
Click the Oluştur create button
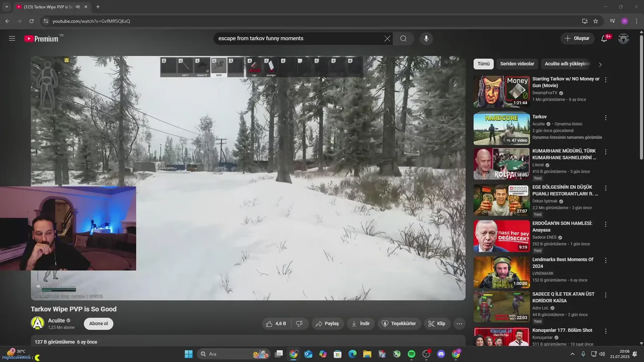[x=577, y=39]
